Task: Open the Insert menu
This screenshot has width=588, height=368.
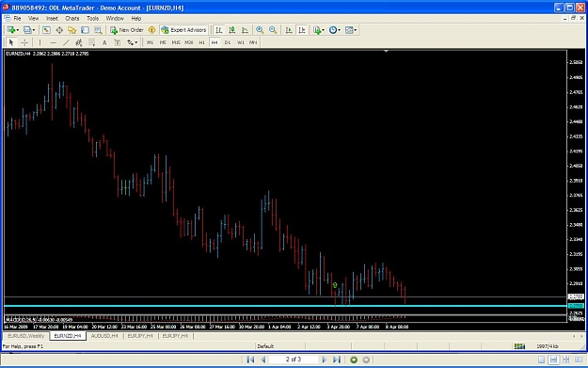Action: click(52, 18)
